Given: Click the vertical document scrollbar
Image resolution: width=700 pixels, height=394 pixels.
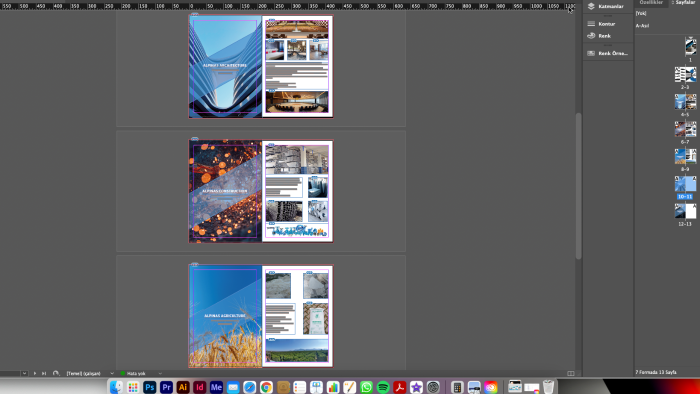Looking at the screenshot, I should pos(579,186).
